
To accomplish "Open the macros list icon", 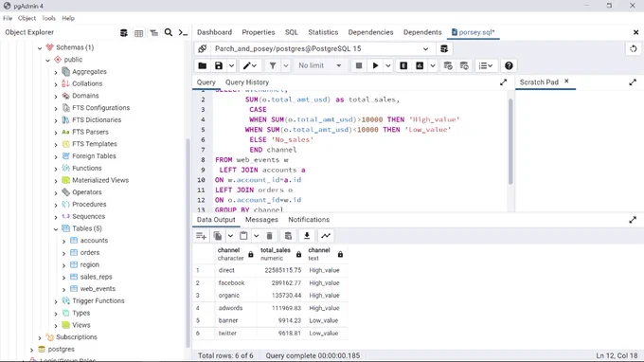I will pyautogui.click(x=486, y=65).
